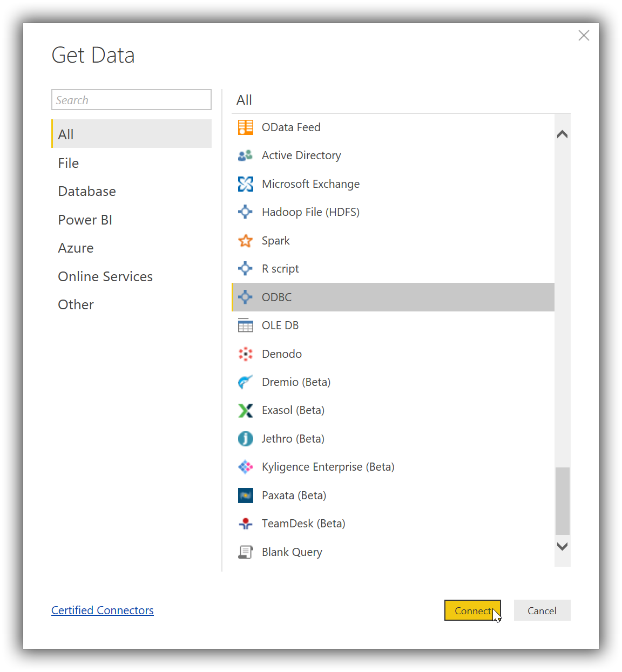
Task: Open the Online Services category
Action: coord(105,276)
